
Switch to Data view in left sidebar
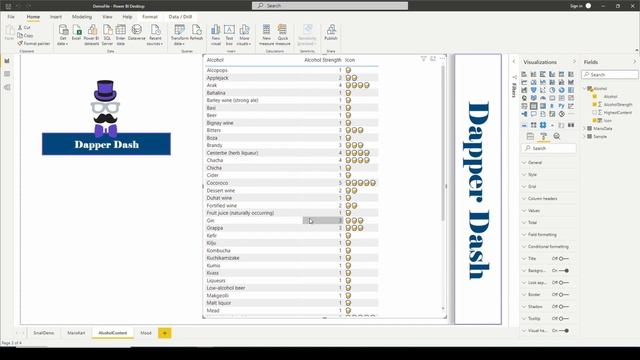(7, 74)
